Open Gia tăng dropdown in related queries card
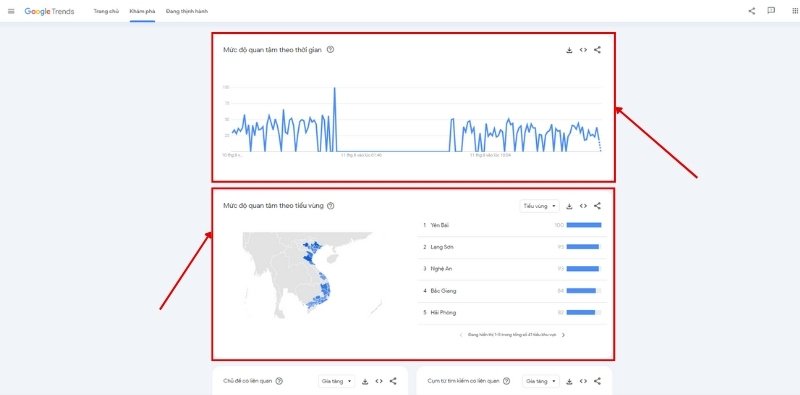800x395 pixels. (x=541, y=381)
